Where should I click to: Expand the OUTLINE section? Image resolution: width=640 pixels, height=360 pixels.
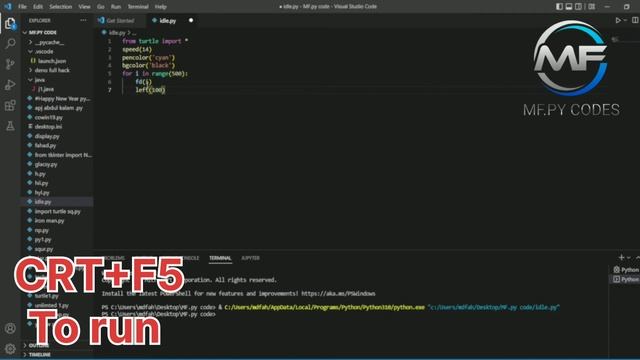39,345
